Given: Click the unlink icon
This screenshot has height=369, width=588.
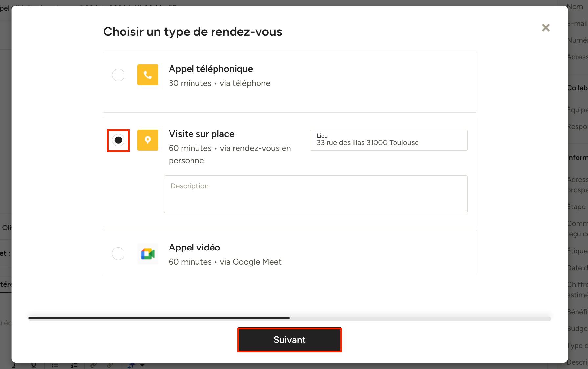Looking at the screenshot, I should tap(110, 365).
